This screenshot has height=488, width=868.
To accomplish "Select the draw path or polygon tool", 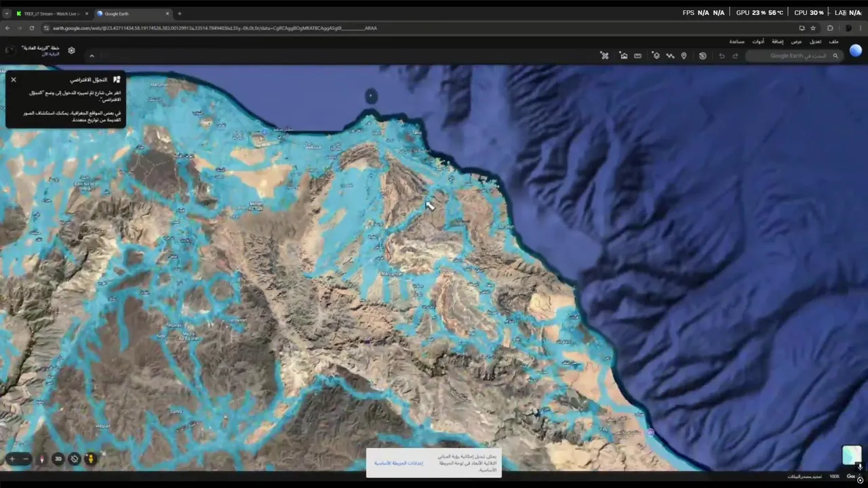I will pos(670,56).
